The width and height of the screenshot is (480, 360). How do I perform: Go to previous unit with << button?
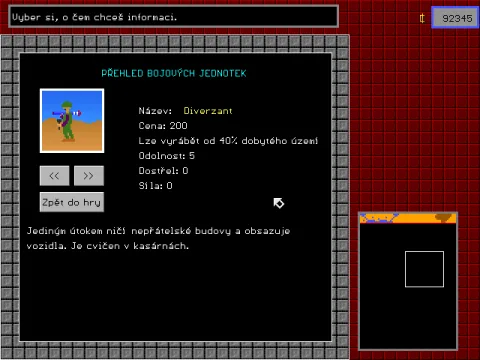(x=55, y=176)
